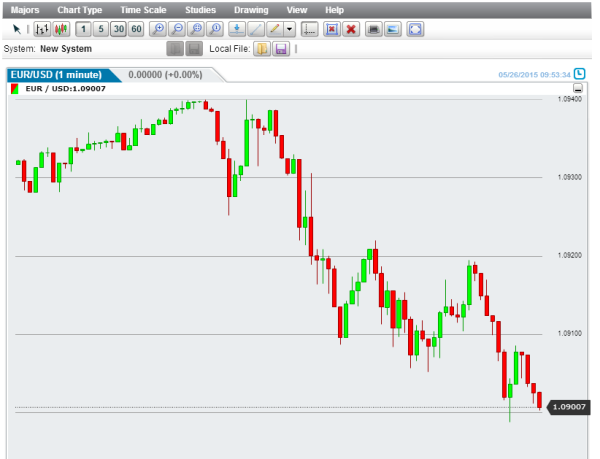The image size is (600, 459).
Task: Click the 05/26/2015 09:53:34 timestamp
Action: click(534, 75)
